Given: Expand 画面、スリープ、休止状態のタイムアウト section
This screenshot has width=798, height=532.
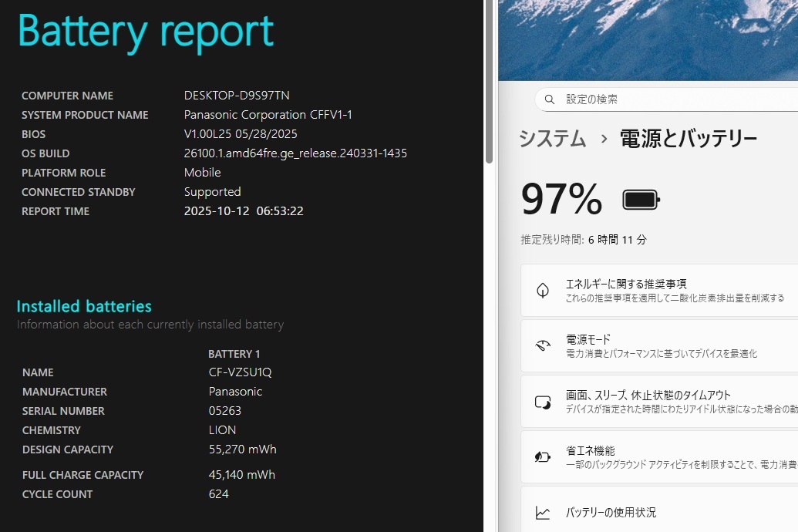Looking at the screenshot, I should point(659,401).
